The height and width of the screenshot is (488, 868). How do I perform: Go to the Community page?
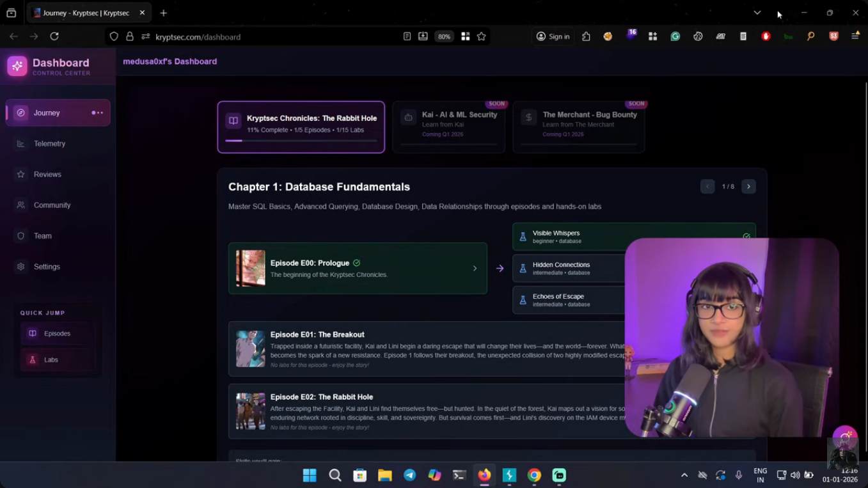52,205
